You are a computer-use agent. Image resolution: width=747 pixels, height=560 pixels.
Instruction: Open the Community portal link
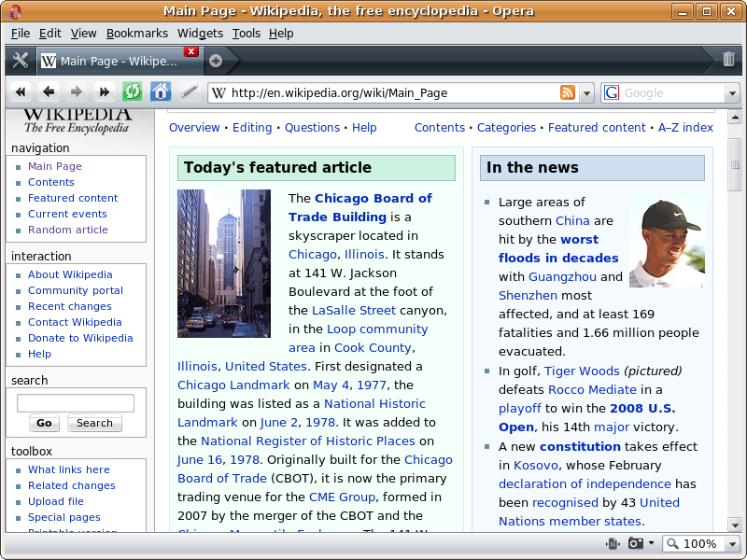[x=76, y=290]
